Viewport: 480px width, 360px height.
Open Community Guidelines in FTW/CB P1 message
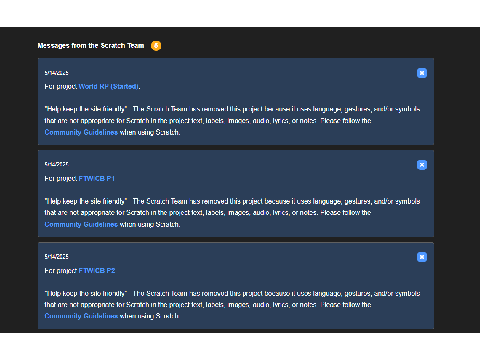tap(81, 224)
